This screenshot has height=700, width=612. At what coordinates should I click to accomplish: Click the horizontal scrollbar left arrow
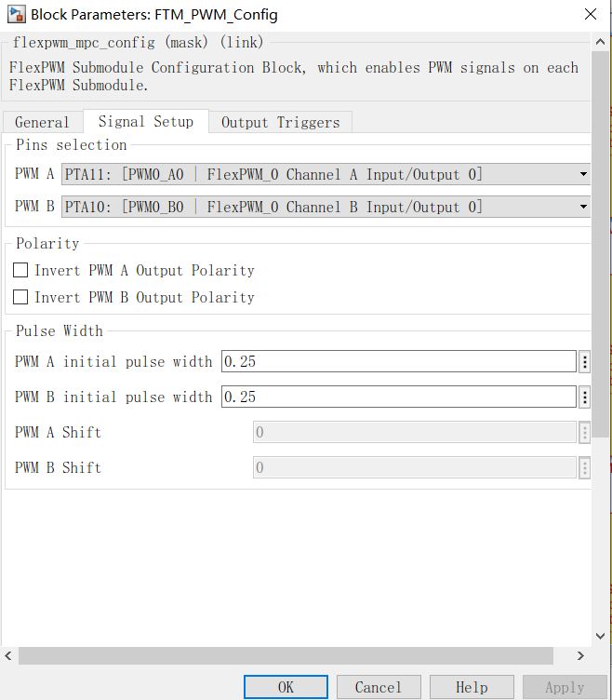click(8, 656)
